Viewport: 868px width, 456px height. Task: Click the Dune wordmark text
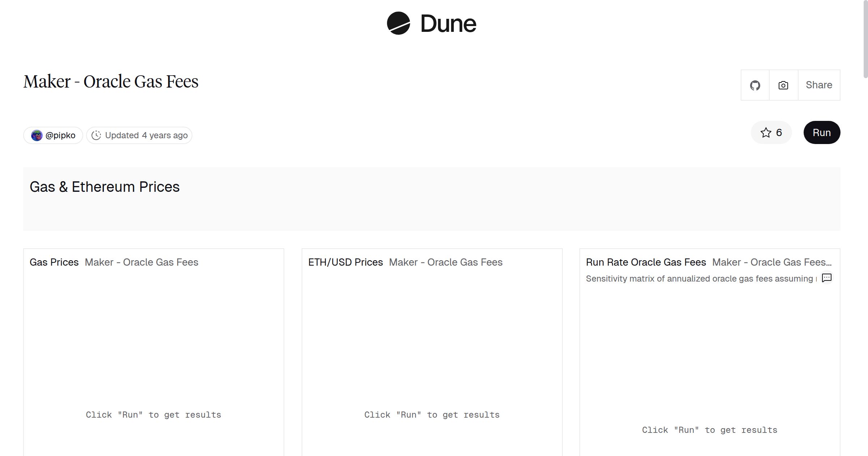pyautogui.click(x=448, y=24)
